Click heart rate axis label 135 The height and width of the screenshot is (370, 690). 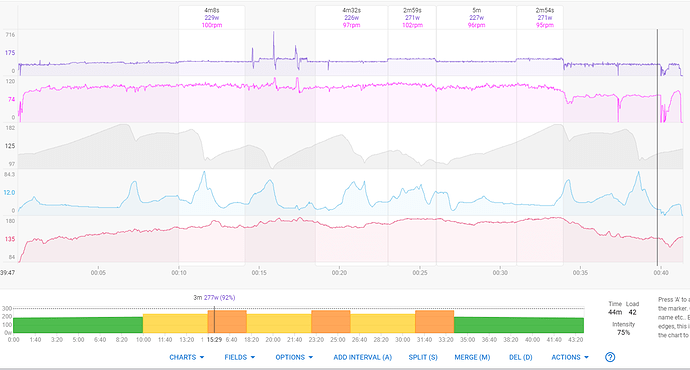(10, 239)
